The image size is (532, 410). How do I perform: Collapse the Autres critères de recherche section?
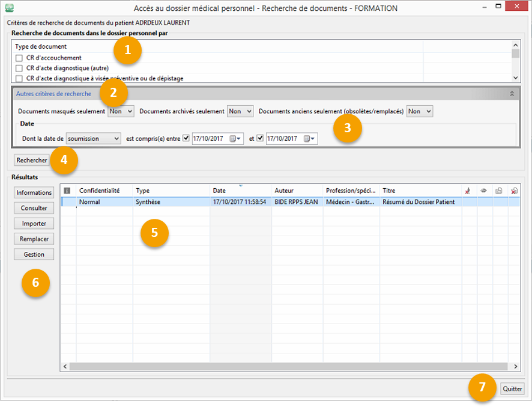click(512, 94)
